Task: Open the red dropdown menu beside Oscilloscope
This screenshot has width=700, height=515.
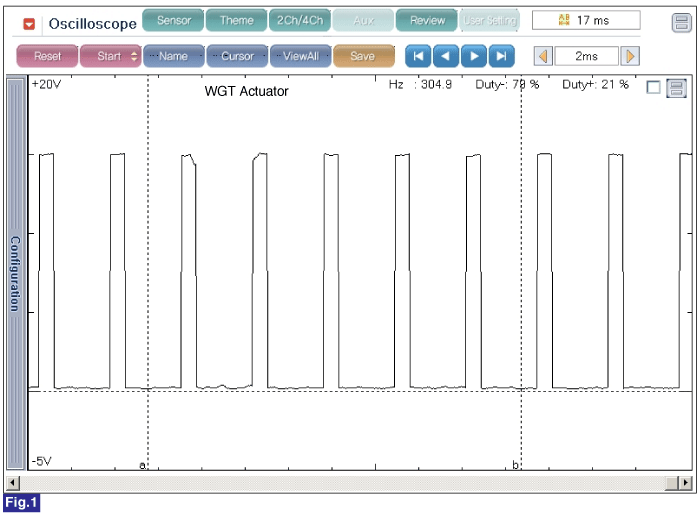Action: click(x=29, y=24)
